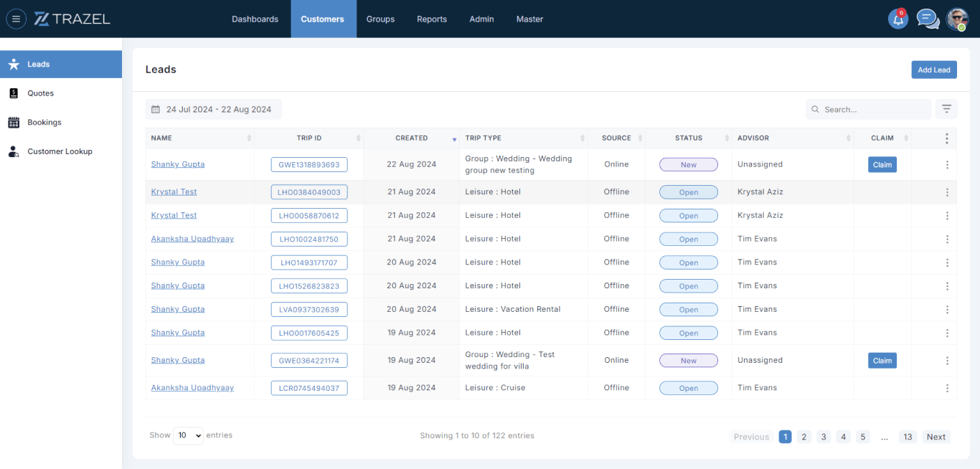Open the entries per page dropdown

188,435
